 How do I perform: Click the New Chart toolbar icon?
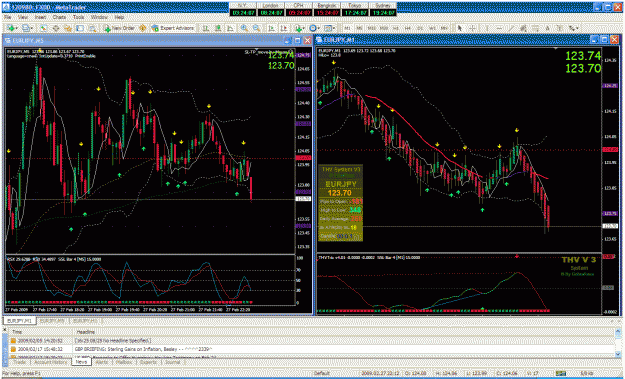12,28
